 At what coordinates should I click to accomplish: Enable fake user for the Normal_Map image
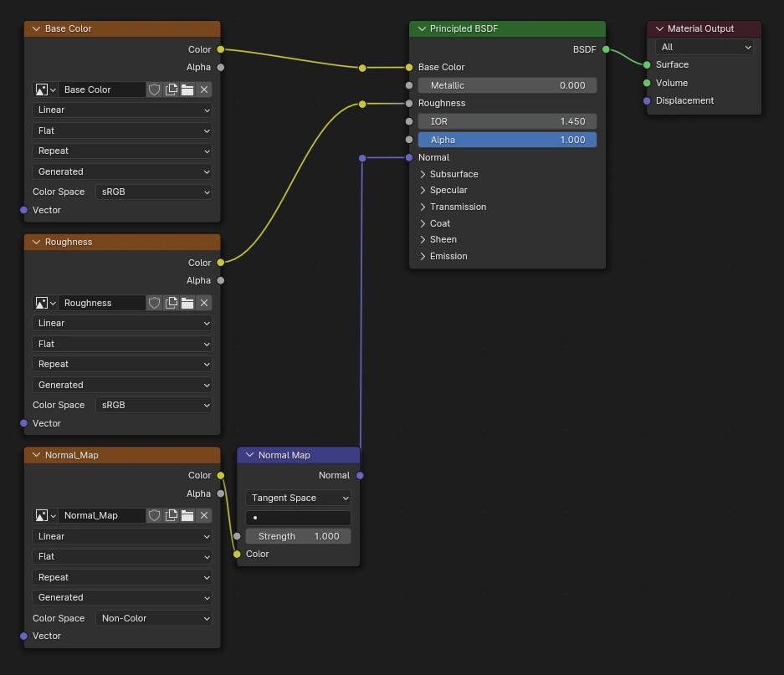point(154,516)
